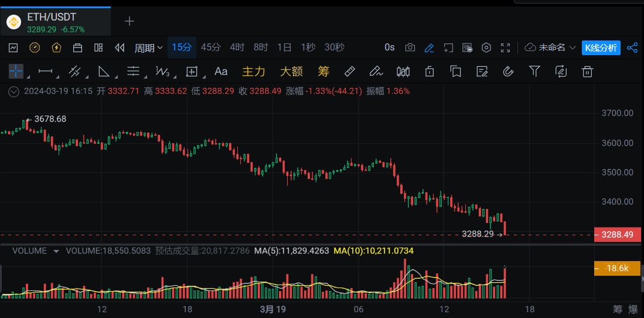Select the ruler measurement tool
The image size is (644, 318).
(x=349, y=72)
